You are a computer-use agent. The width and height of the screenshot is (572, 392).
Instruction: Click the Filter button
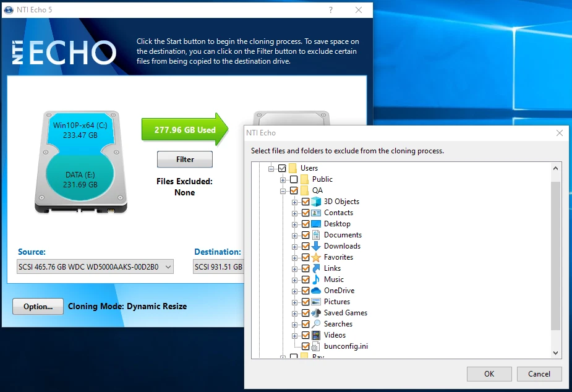pyautogui.click(x=184, y=160)
